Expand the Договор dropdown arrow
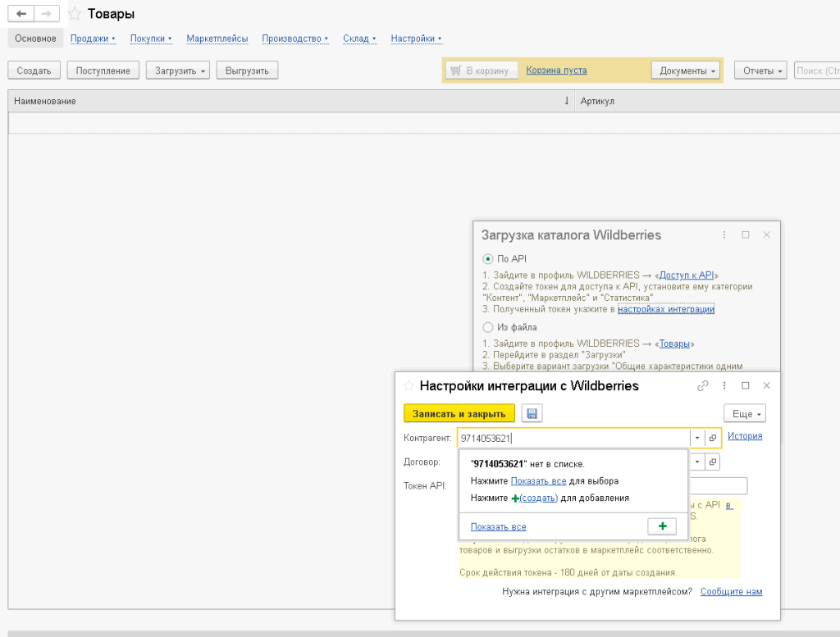The height and width of the screenshot is (637, 840). pos(697,462)
